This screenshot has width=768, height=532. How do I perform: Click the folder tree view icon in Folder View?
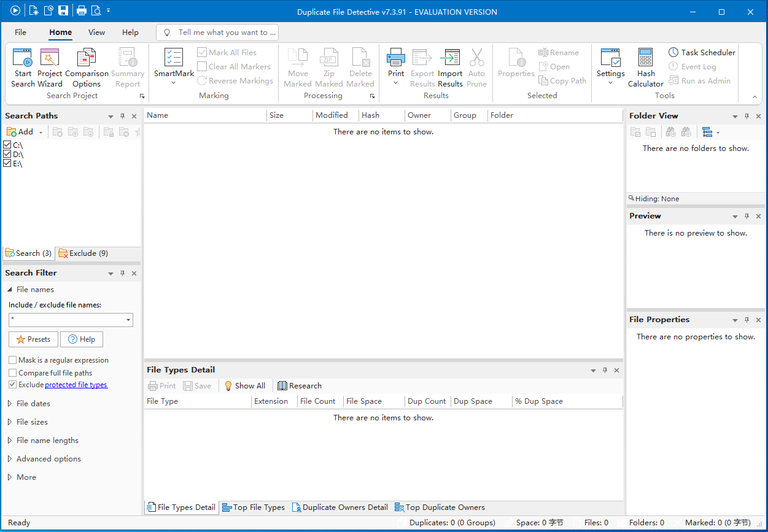coord(707,132)
